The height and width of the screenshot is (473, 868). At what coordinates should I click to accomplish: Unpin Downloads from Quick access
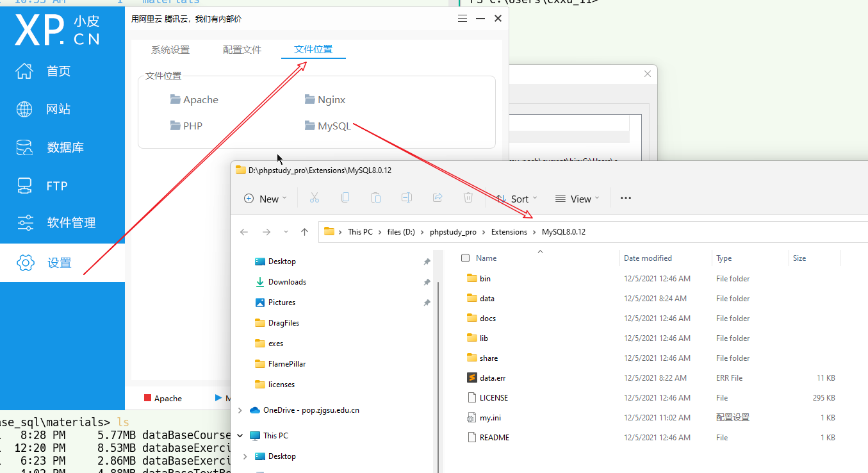[x=427, y=281]
